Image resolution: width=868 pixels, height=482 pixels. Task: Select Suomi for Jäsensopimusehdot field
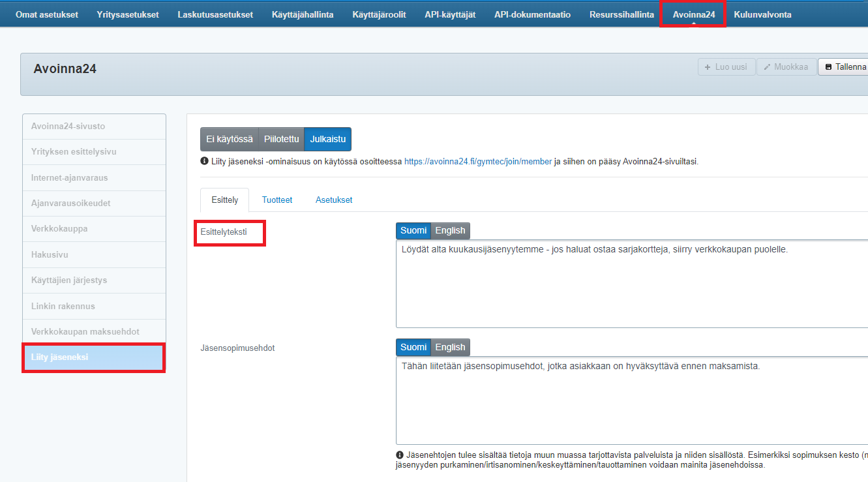[413, 347]
